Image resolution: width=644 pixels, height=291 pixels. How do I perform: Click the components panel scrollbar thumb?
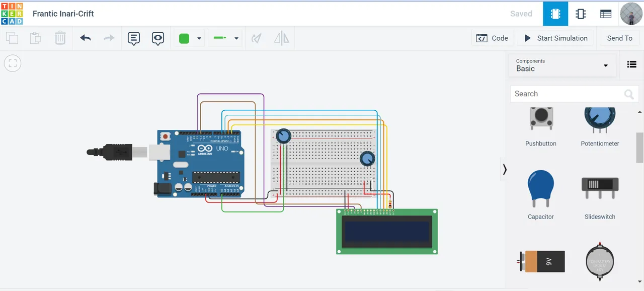[x=639, y=148]
